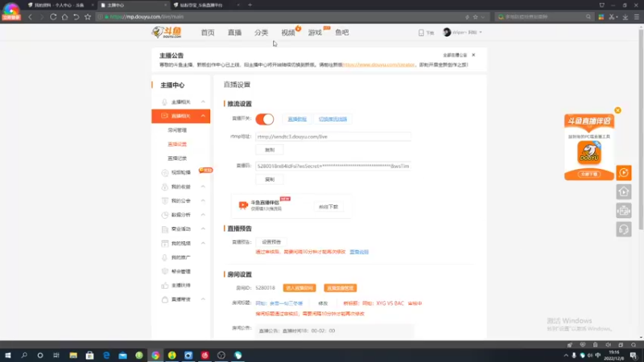This screenshot has height=362, width=644.
Task: Close the 主播公告 announcement banner
Action: [473, 55]
